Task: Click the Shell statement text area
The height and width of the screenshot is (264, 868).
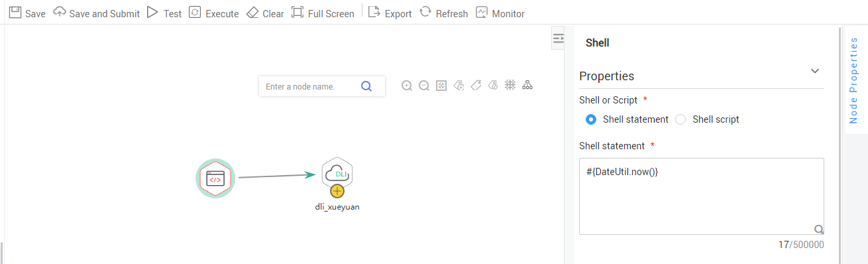Action: [x=702, y=196]
